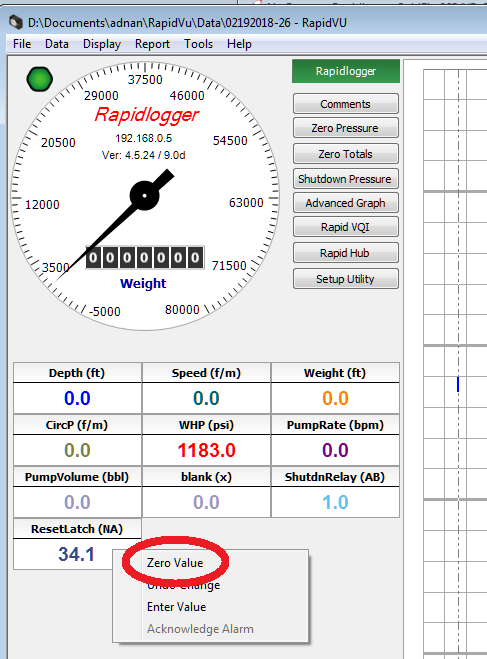The image size is (487, 659).
Task: Click the gauge odometer digit counter
Action: pyautogui.click(x=145, y=257)
